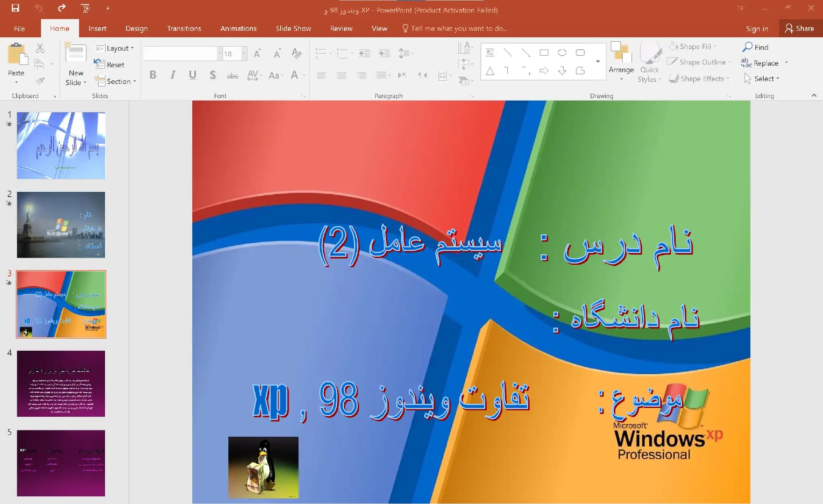Select slide 4 thumbnail

coord(61,384)
